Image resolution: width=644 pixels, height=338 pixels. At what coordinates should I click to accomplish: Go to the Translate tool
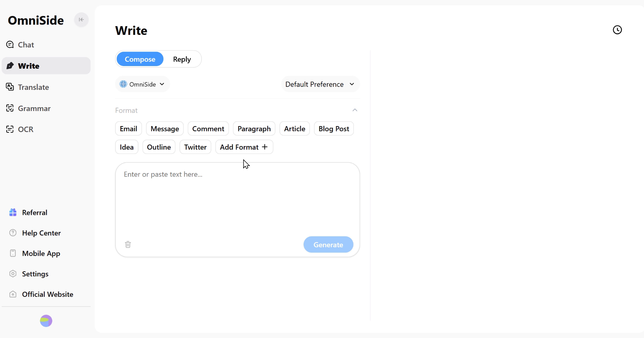coord(33,87)
